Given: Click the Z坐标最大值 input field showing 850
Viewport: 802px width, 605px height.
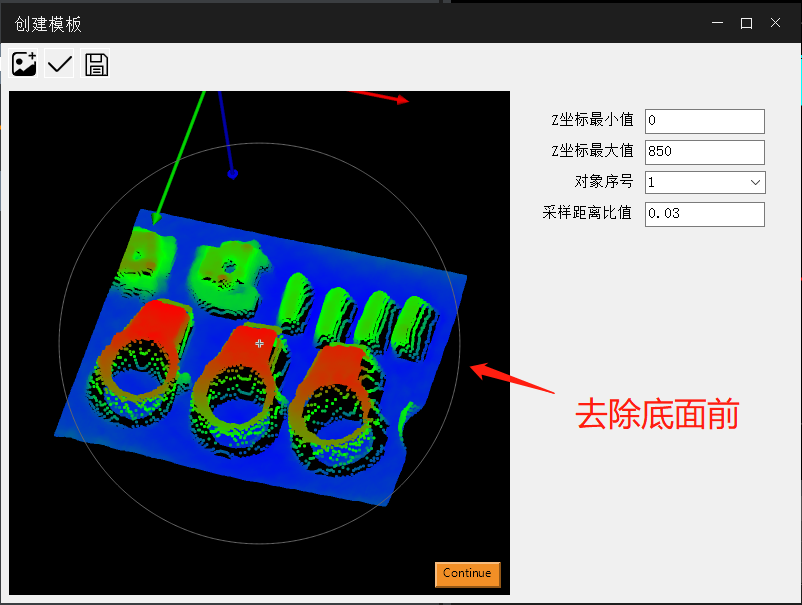Looking at the screenshot, I should click(x=704, y=152).
